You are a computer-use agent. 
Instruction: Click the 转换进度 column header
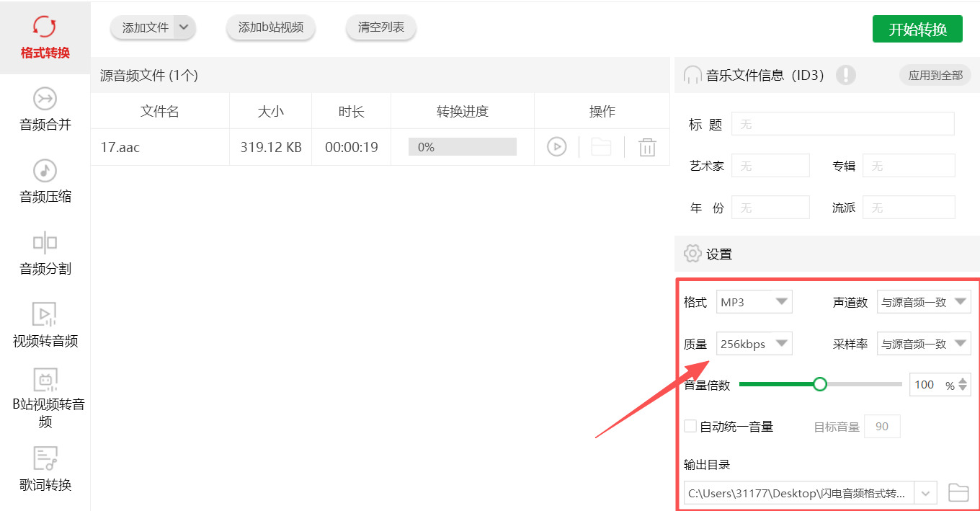(463, 111)
